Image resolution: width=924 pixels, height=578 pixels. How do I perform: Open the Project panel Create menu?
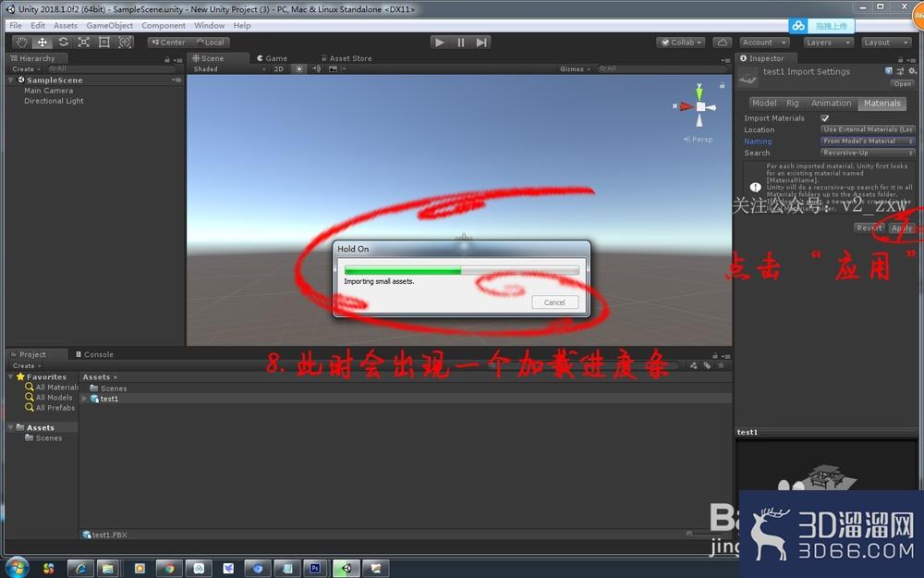[x=27, y=365]
